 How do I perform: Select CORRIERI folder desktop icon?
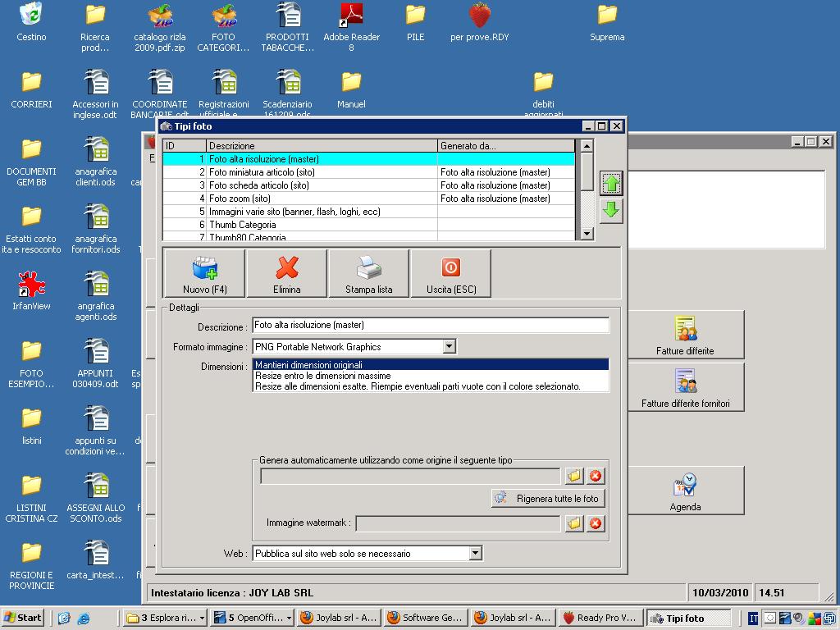pyautogui.click(x=31, y=89)
